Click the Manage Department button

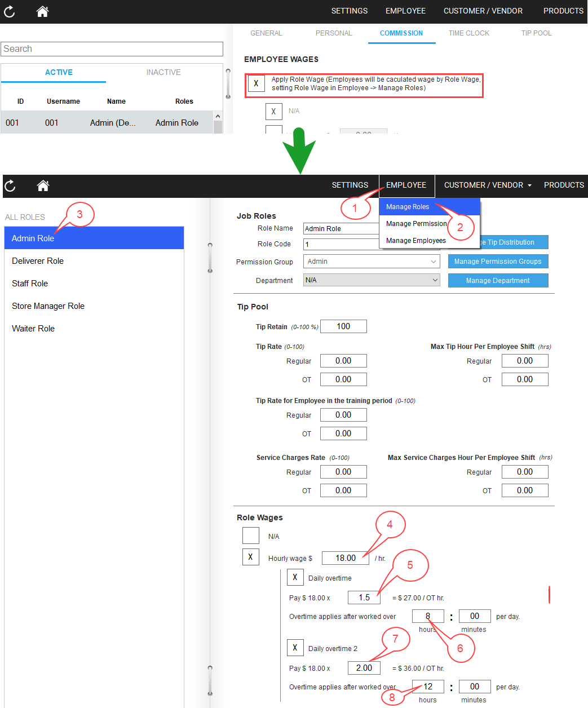498,280
